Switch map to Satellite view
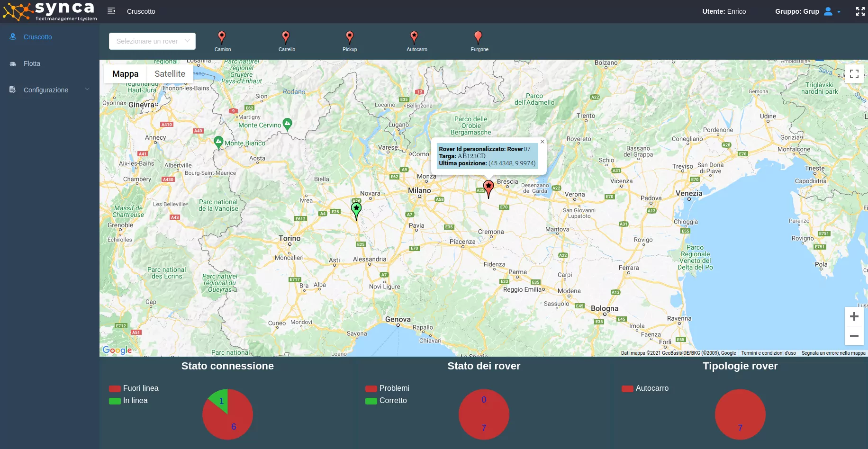 170,74
